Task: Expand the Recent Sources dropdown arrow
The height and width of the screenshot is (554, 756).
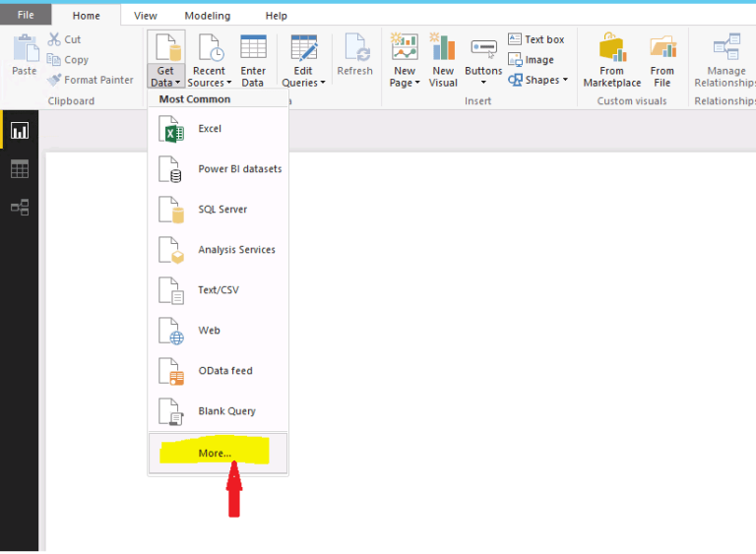Action: (229, 83)
